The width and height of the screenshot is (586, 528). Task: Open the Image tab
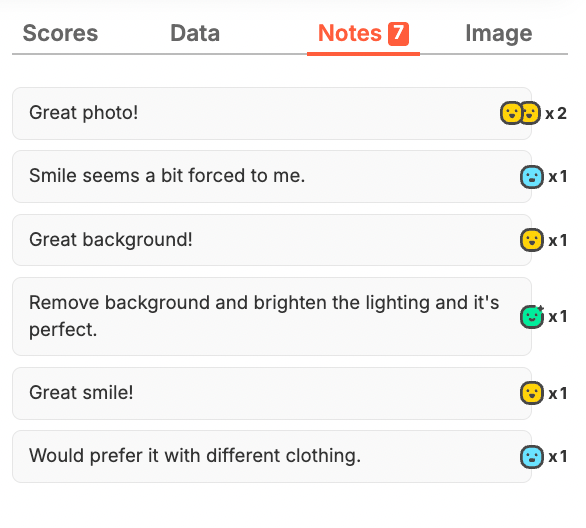coord(499,34)
